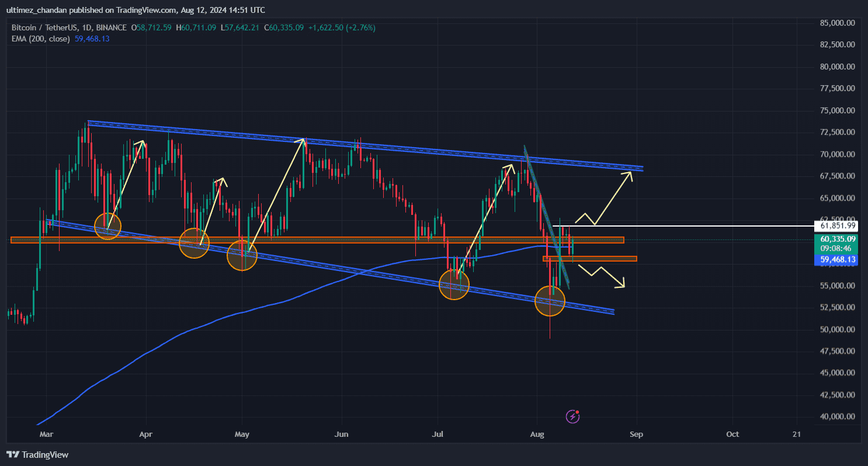Click the 80,000.00 price axis label
The height and width of the screenshot is (466, 868).
838,67
